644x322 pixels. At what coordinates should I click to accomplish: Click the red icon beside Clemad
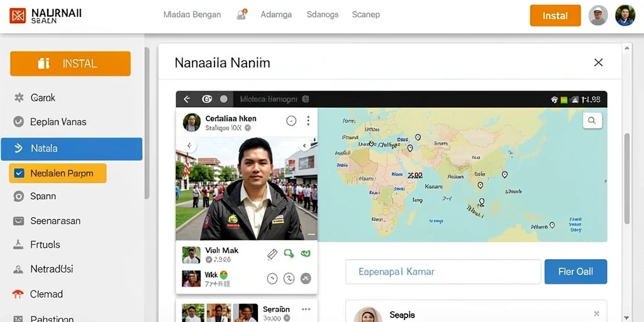coord(18,294)
